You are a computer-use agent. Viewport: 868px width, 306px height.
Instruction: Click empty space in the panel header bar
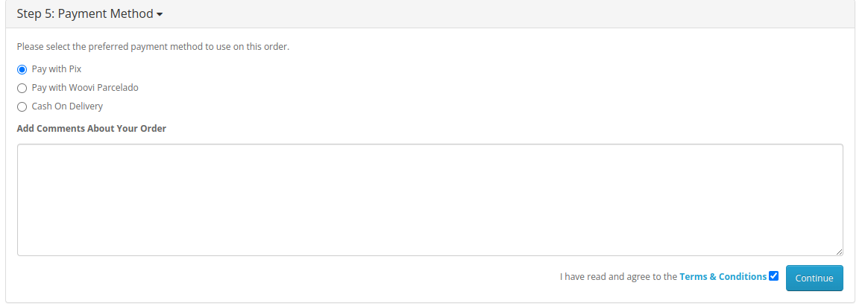click(507, 14)
